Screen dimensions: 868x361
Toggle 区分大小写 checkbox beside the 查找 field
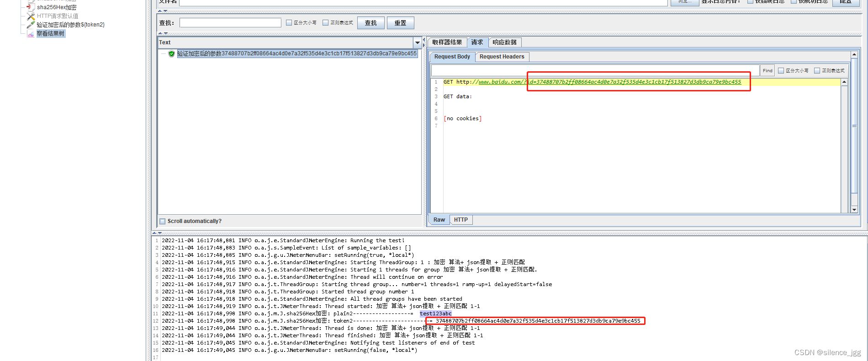[x=289, y=23]
